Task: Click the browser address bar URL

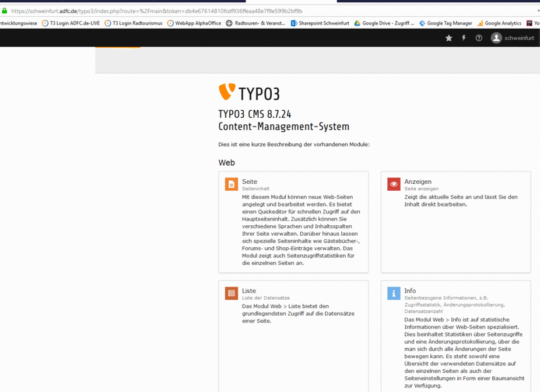Action: [x=156, y=11]
